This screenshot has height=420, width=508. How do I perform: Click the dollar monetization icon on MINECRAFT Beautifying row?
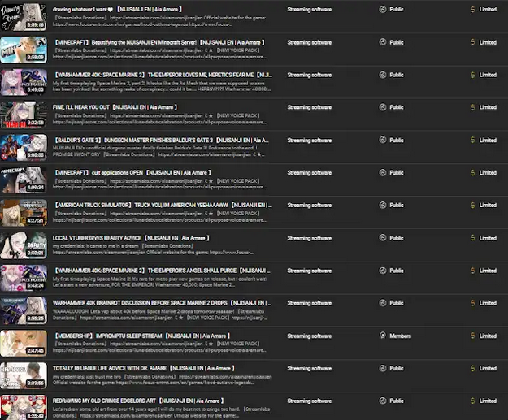[473, 42]
